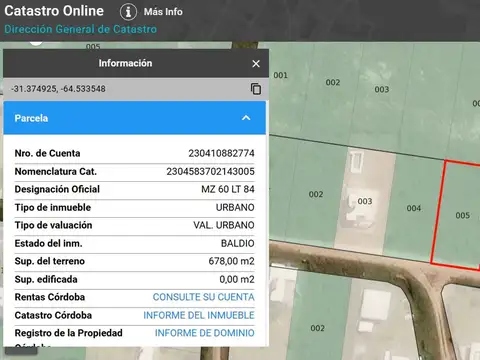Click the Designación Oficial label

[x=57, y=189]
